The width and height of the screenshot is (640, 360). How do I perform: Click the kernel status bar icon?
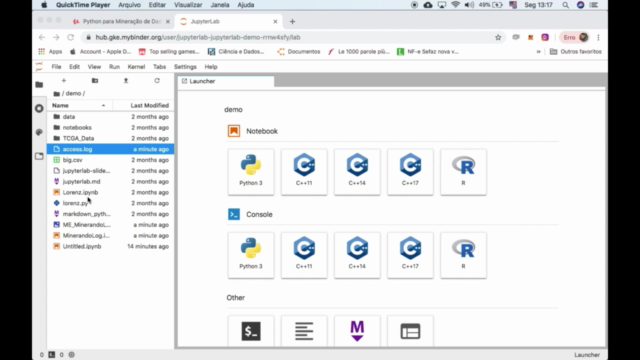(x=71, y=355)
